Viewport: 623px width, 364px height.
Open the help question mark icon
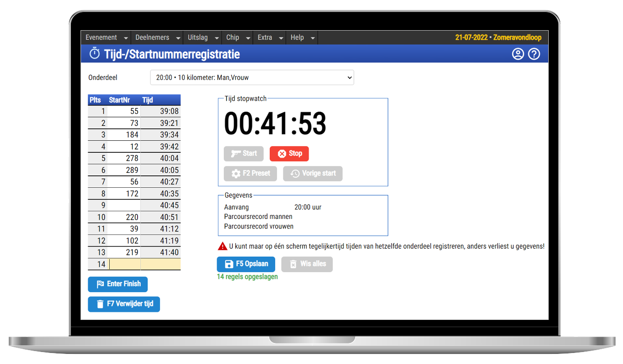coord(534,54)
